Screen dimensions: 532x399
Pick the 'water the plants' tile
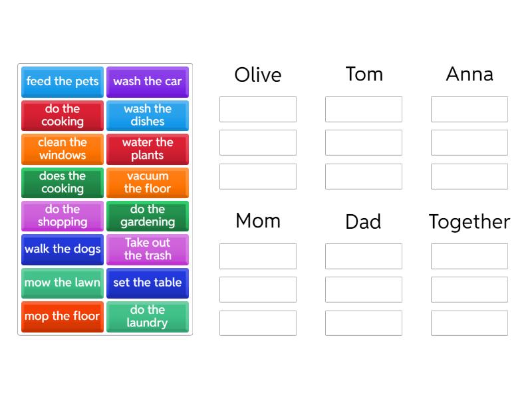tap(148, 149)
